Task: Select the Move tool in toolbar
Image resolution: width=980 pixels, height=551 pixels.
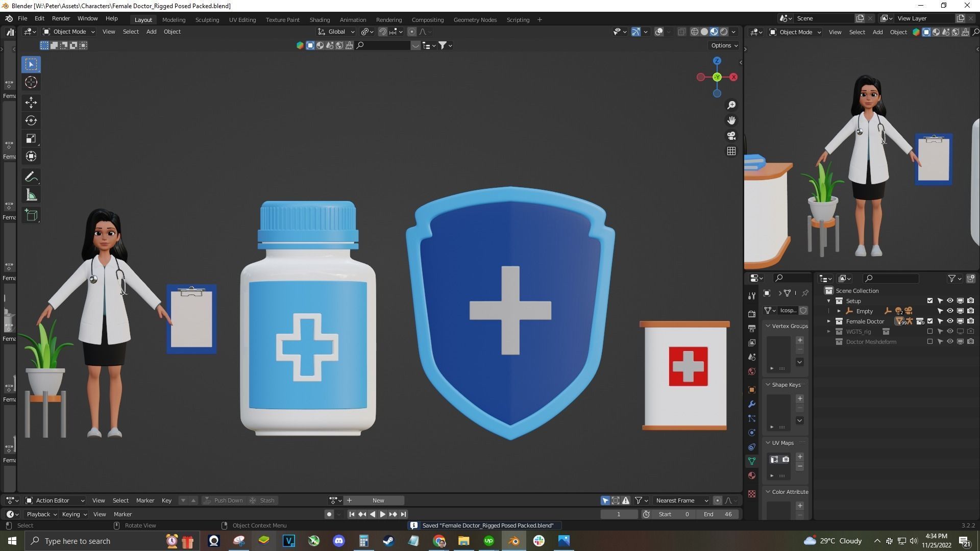Action: [31, 103]
